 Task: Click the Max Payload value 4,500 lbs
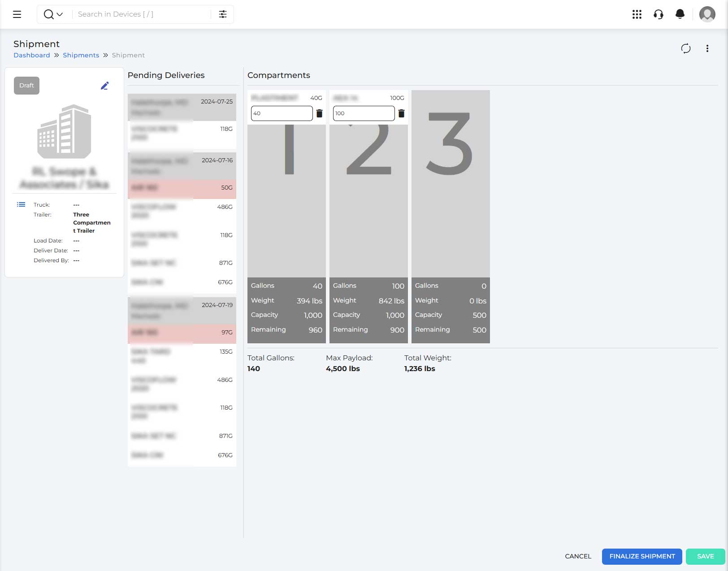343,368
